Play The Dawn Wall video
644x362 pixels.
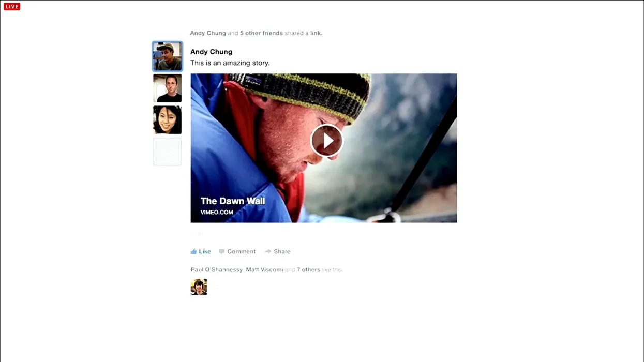tap(326, 140)
